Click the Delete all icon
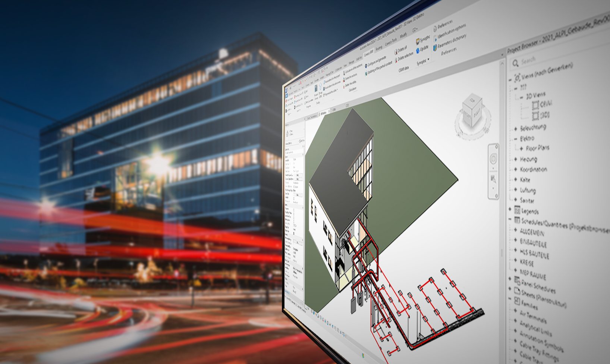Image resolution: width=610 pixels, height=364 pixels. tap(396, 52)
